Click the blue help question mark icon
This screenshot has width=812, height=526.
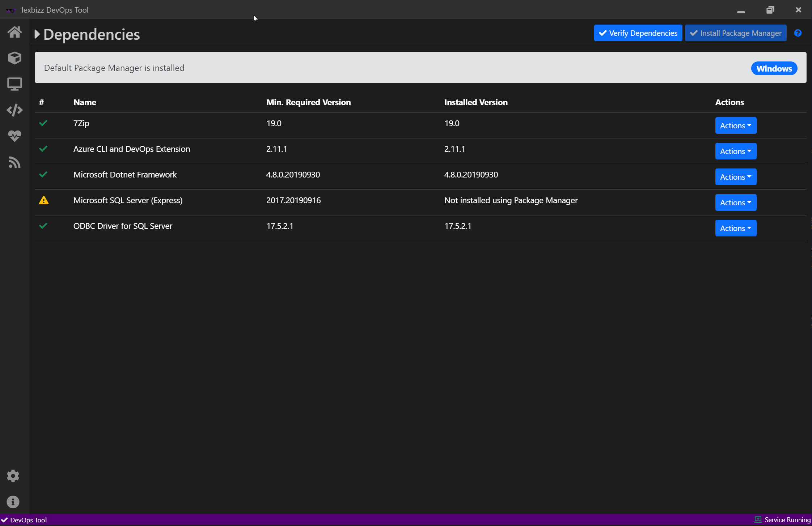798,33
